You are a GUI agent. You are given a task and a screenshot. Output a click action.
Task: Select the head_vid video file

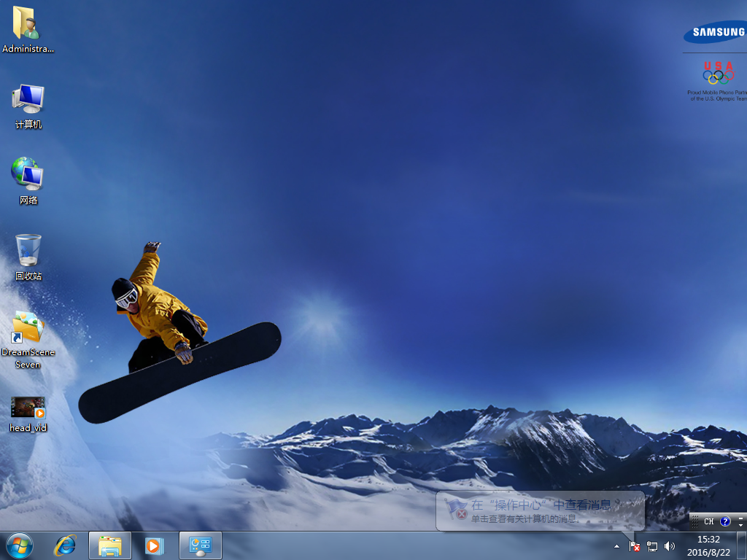point(28,413)
